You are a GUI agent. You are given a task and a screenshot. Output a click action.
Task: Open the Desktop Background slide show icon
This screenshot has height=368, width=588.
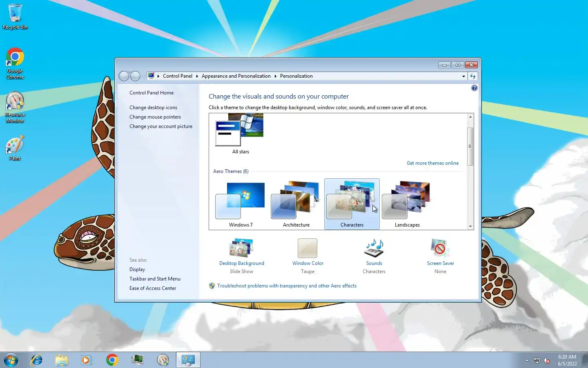pos(241,248)
